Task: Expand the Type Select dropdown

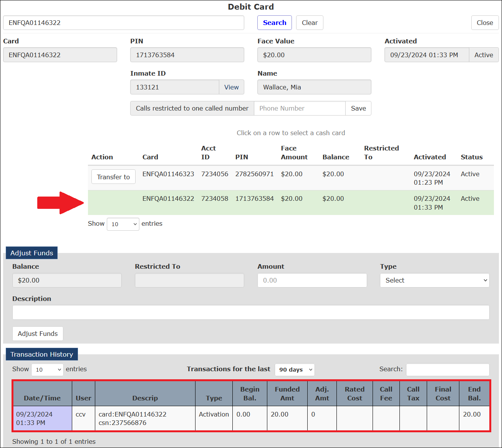Action: coord(435,280)
